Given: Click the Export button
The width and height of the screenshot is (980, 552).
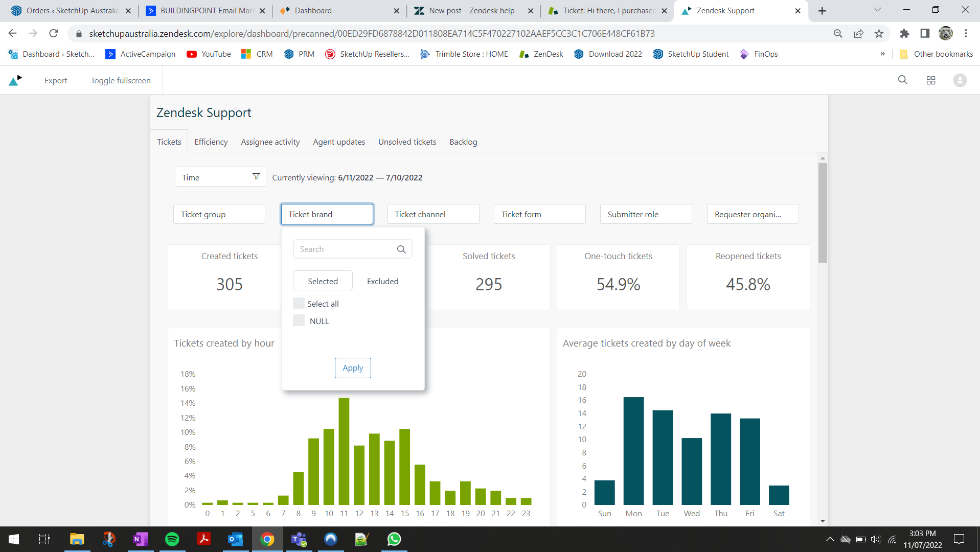Looking at the screenshot, I should point(56,81).
